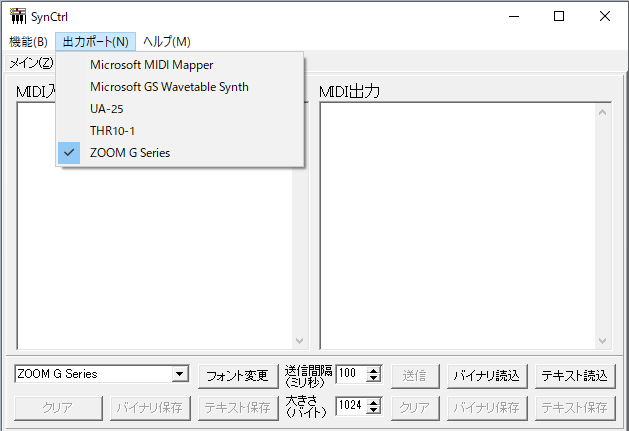The width and height of the screenshot is (629, 431).
Task: Click inside the MIDI input text area
Action: pos(155,257)
